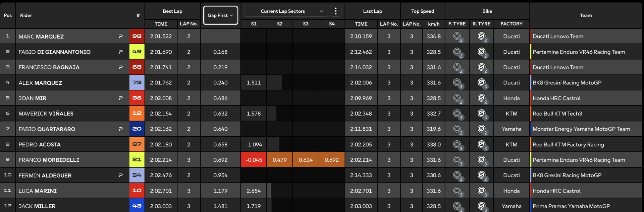Screen dimensions: 644x212
Task: Click Marini front tyre icon
Action: (x=458, y=191)
